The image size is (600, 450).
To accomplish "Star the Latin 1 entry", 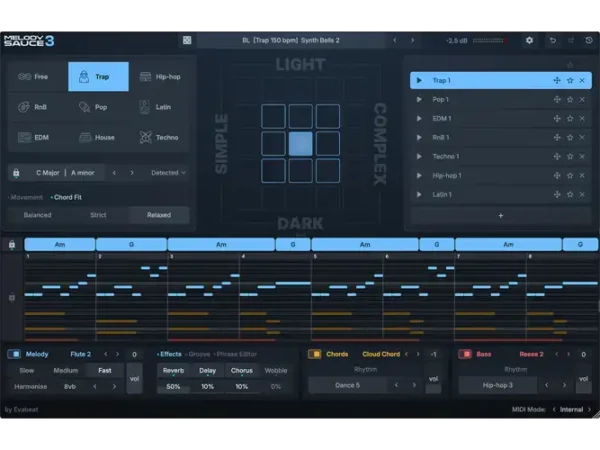I will coord(570,194).
